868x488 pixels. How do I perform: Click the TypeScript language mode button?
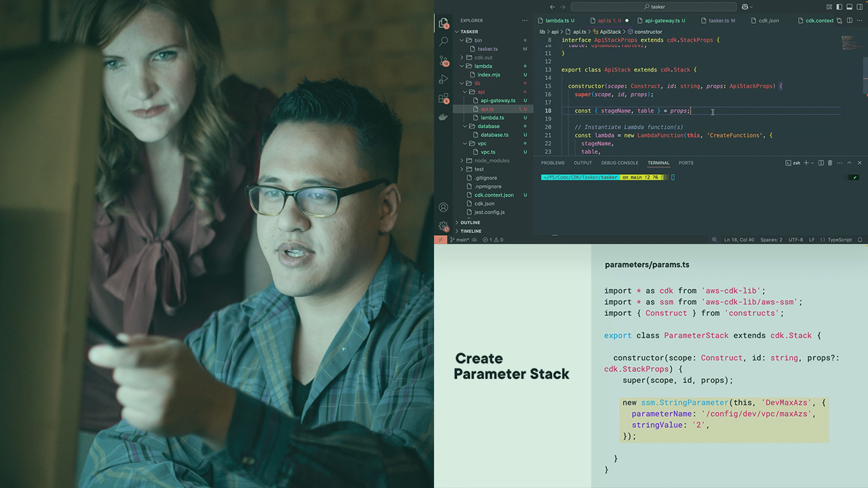pos(840,240)
